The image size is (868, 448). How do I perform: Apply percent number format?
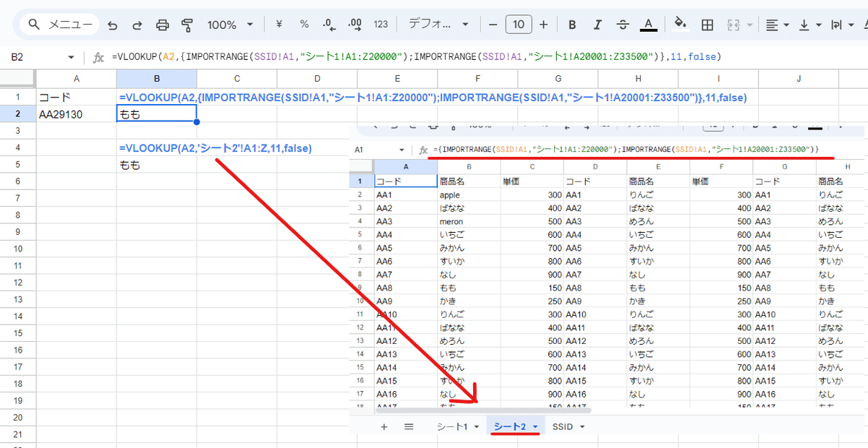[304, 25]
